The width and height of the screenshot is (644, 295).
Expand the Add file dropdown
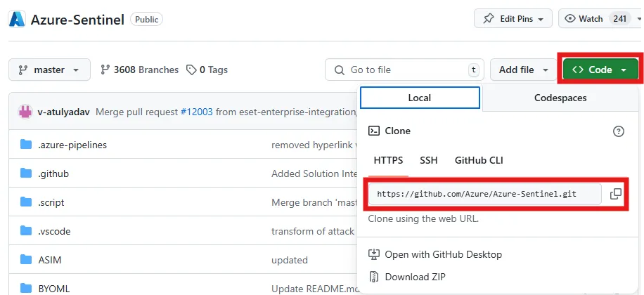524,70
